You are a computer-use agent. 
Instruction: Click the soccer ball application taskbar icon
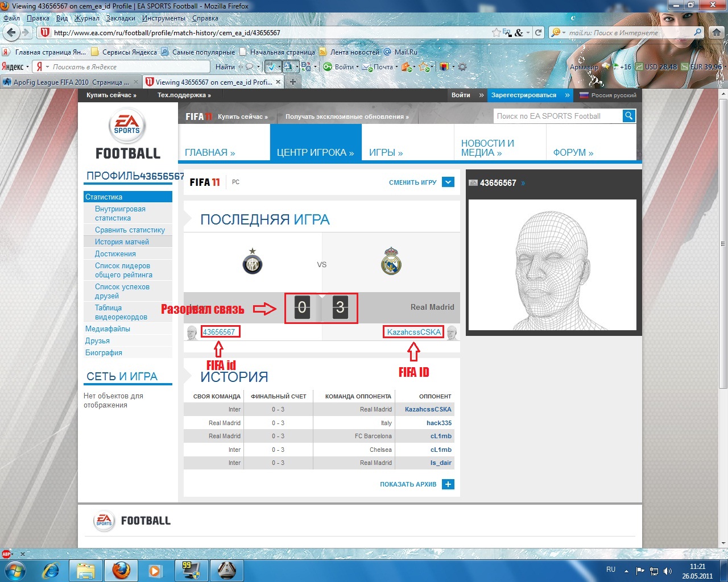pyautogui.click(x=227, y=570)
